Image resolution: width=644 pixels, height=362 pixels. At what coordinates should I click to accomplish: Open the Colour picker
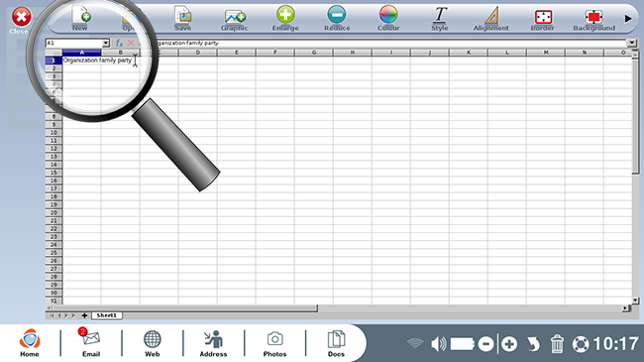point(388,18)
